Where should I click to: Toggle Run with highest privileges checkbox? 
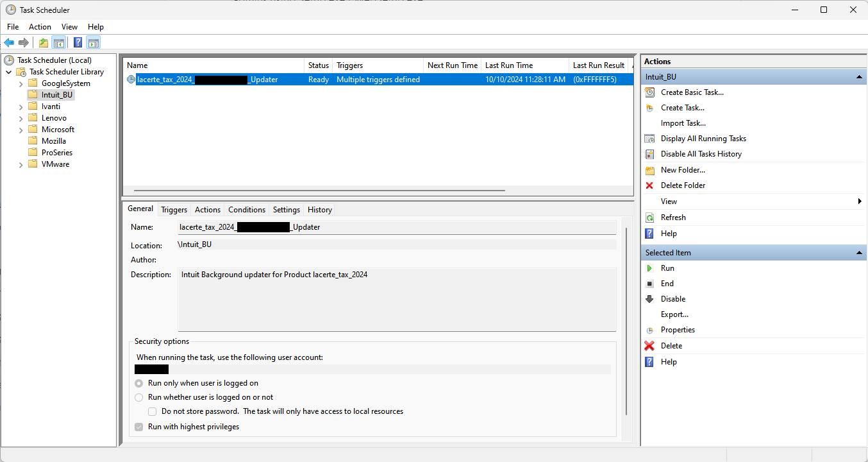(x=139, y=427)
